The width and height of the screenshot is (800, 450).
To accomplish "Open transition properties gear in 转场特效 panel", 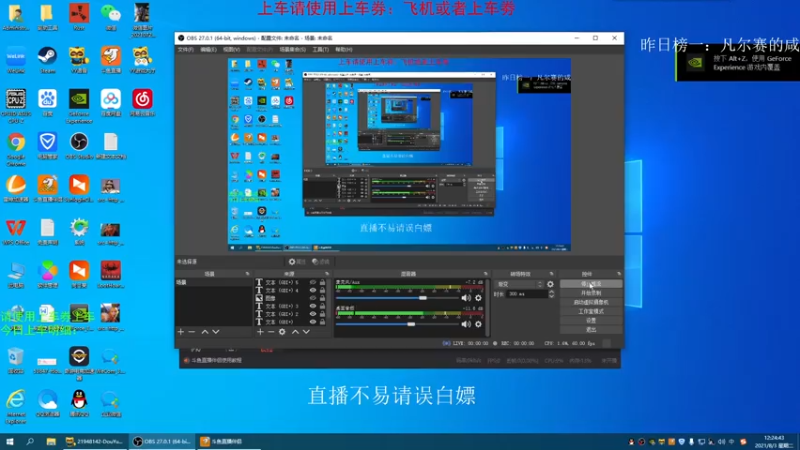I will click(x=550, y=284).
